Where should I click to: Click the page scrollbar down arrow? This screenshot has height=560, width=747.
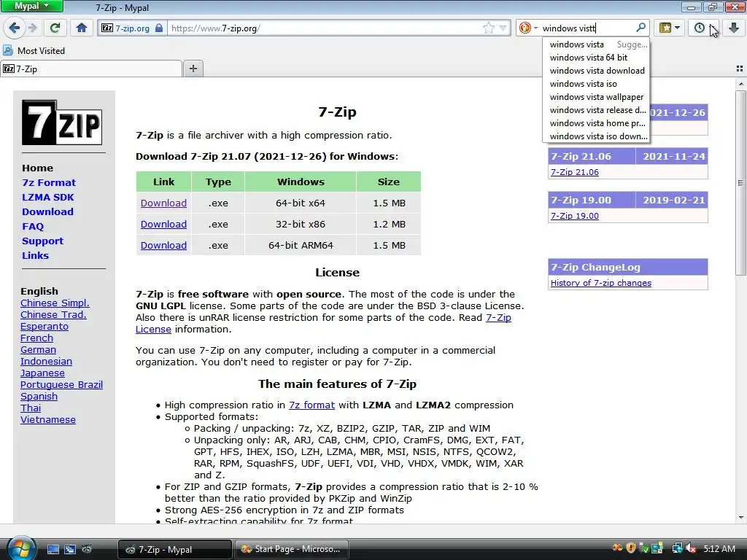741,518
